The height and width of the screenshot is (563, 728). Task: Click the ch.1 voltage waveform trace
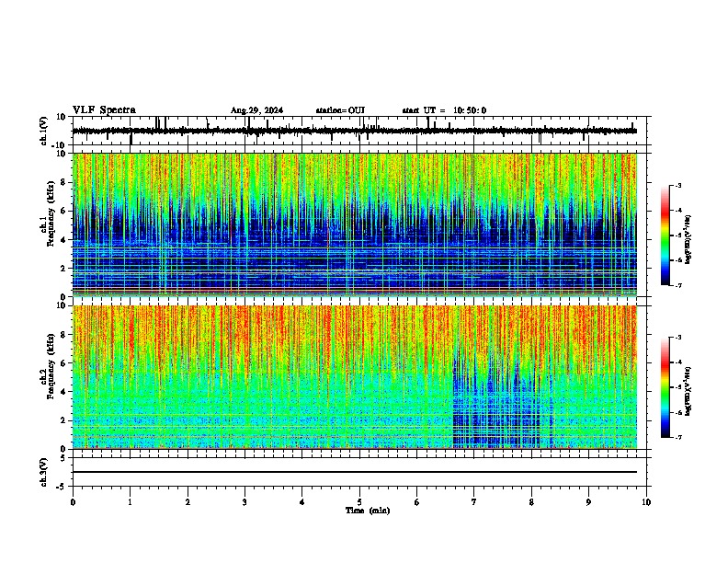click(x=355, y=131)
